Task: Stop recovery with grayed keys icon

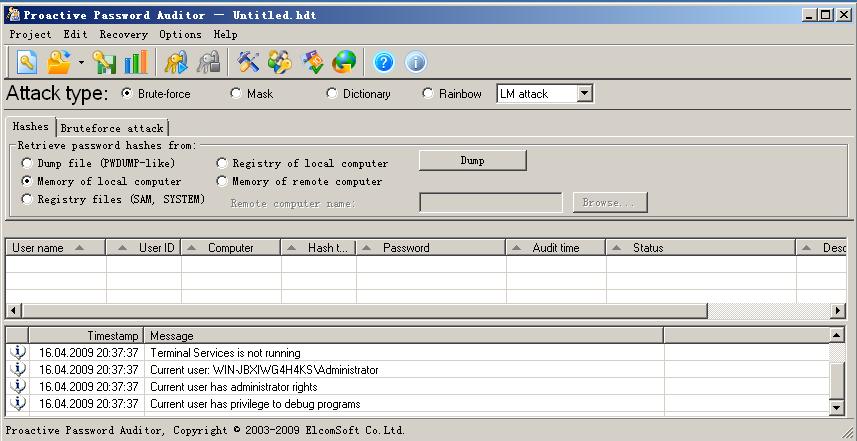Action: click(208, 62)
